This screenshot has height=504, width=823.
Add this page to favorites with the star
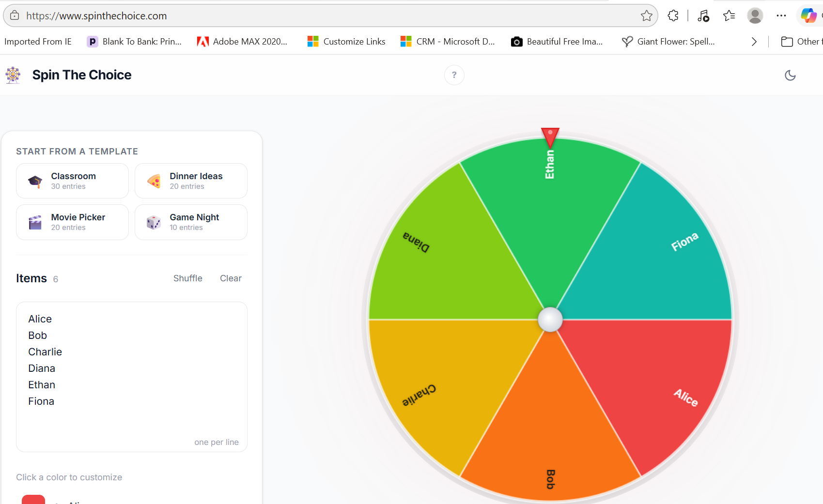coord(647,15)
